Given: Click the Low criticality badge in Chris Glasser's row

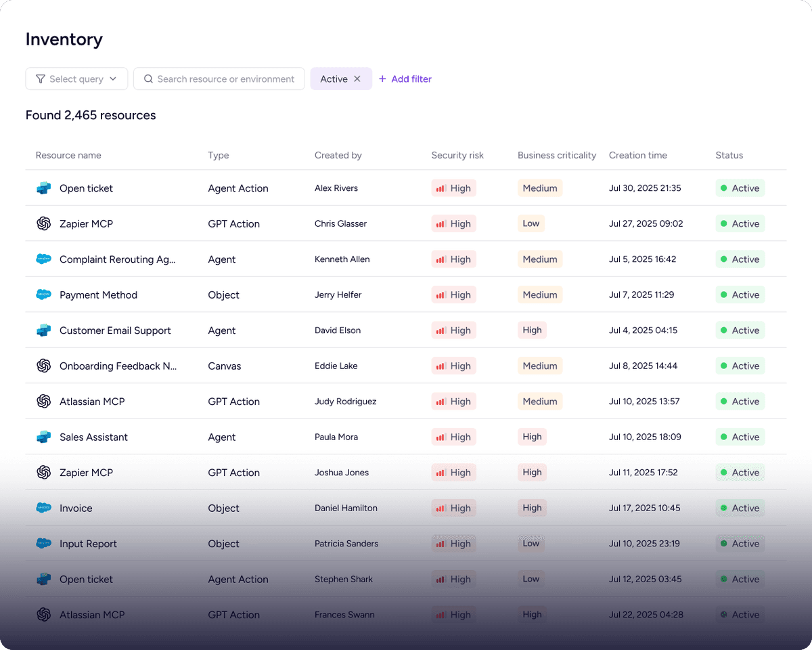Looking at the screenshot, I should pos(531,223).
